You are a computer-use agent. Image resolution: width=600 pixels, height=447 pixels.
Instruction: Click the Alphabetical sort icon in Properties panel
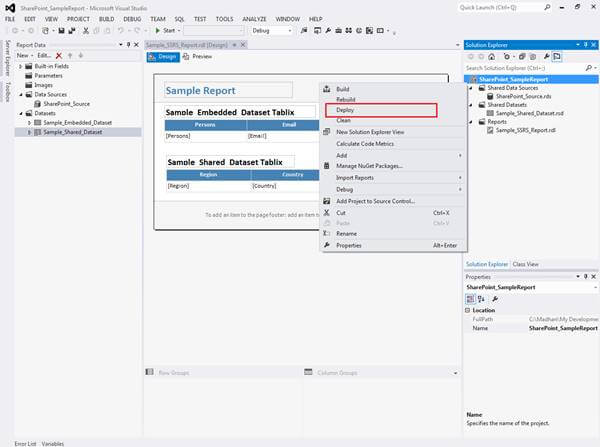pos(481,299)
